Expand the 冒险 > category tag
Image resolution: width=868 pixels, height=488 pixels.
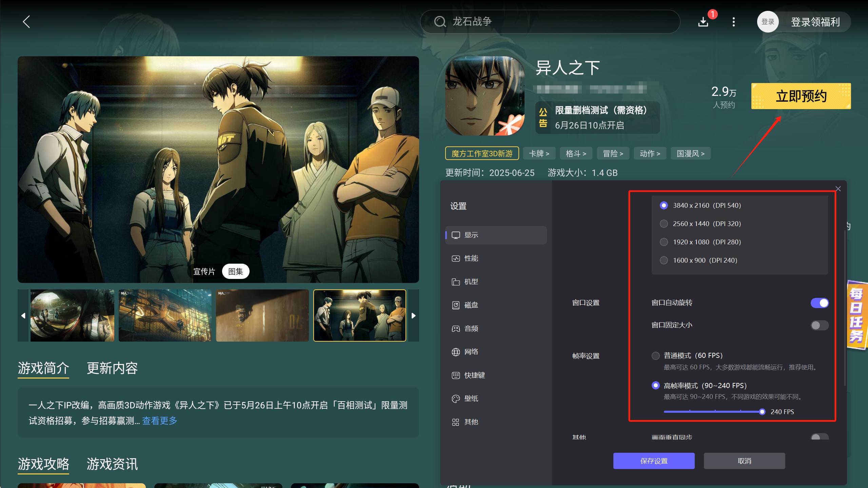(613, 154)
